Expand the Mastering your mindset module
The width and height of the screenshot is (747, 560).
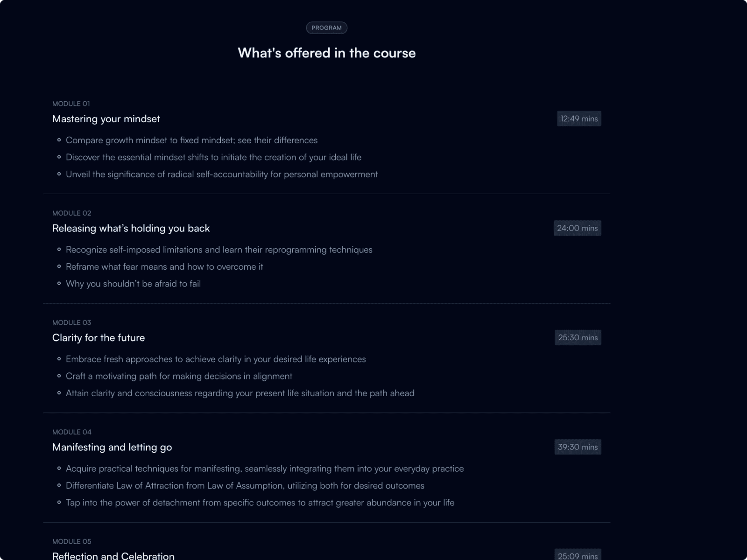pyautogui.click(x=106, y=119)
